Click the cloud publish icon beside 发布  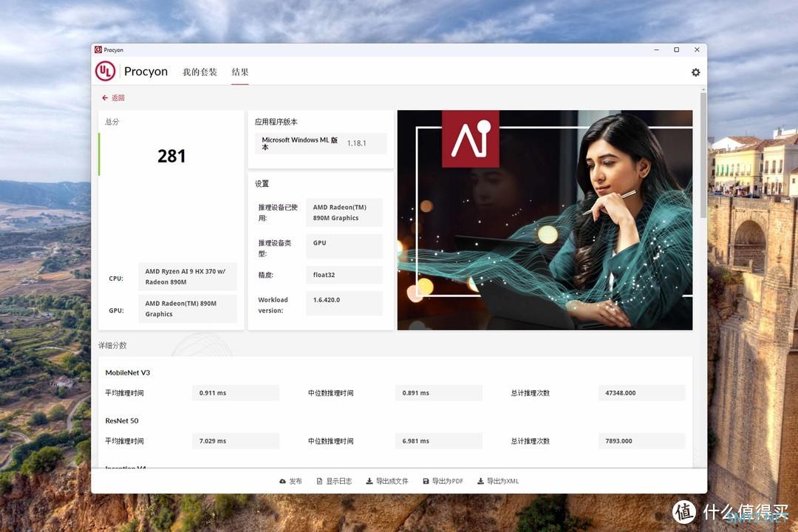(x=282, y=481)
